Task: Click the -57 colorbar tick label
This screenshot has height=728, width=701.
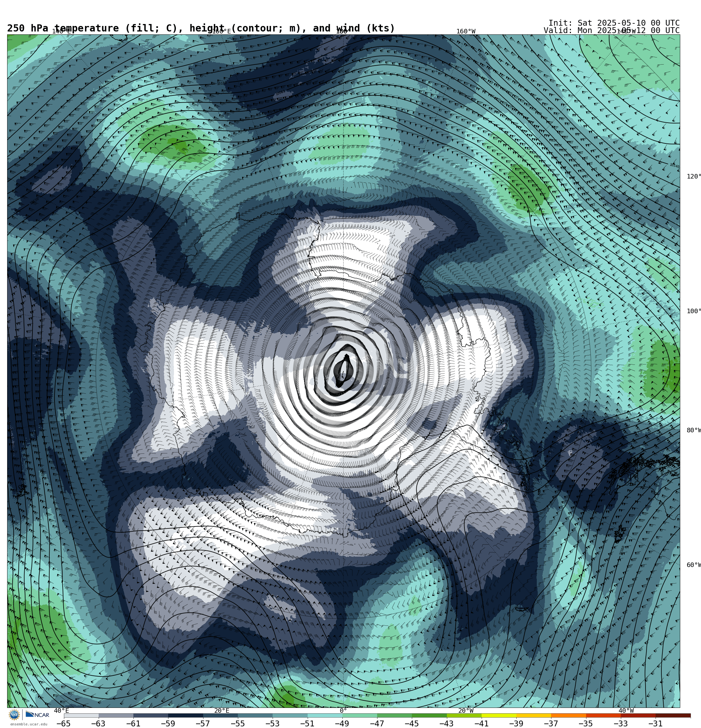Action: (x=203, y=723)
